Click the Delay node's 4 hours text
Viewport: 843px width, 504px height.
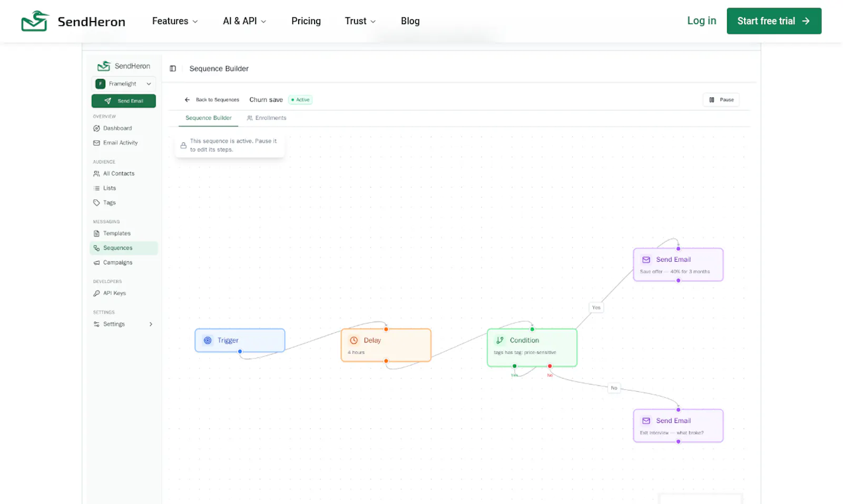[356, 352]
